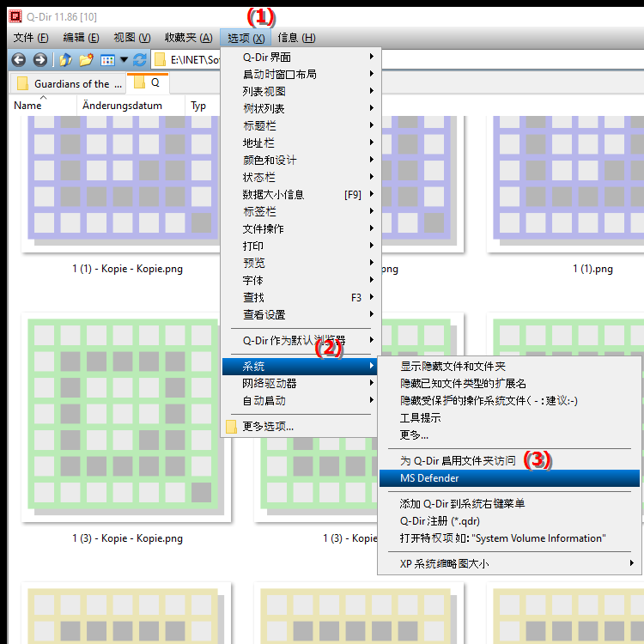This screenshot has height=644, width=644.
Task: Open the 收藏夹 (A) menu
Action: (189, 38)
